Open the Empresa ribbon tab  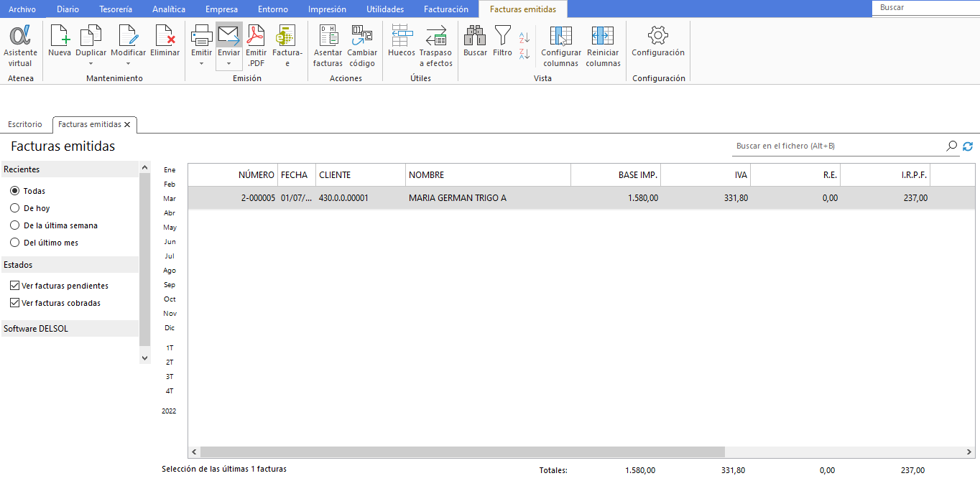[221, 9]
